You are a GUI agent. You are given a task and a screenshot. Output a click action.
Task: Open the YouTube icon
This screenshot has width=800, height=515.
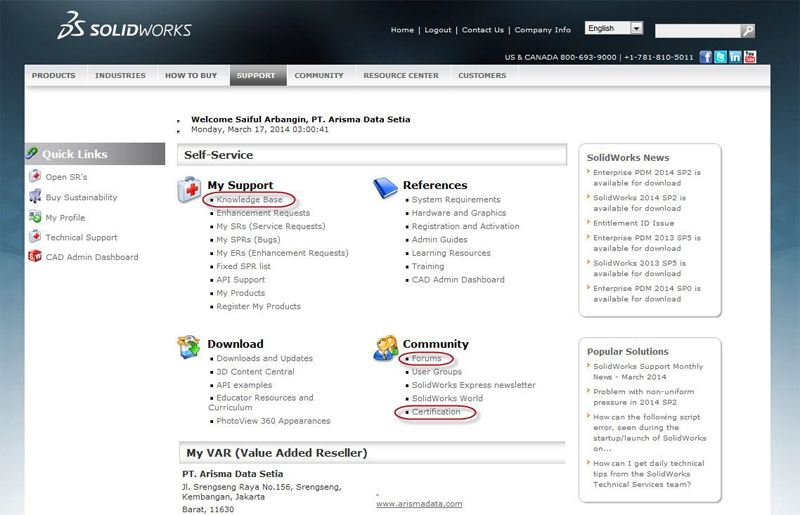pos(750,57)
